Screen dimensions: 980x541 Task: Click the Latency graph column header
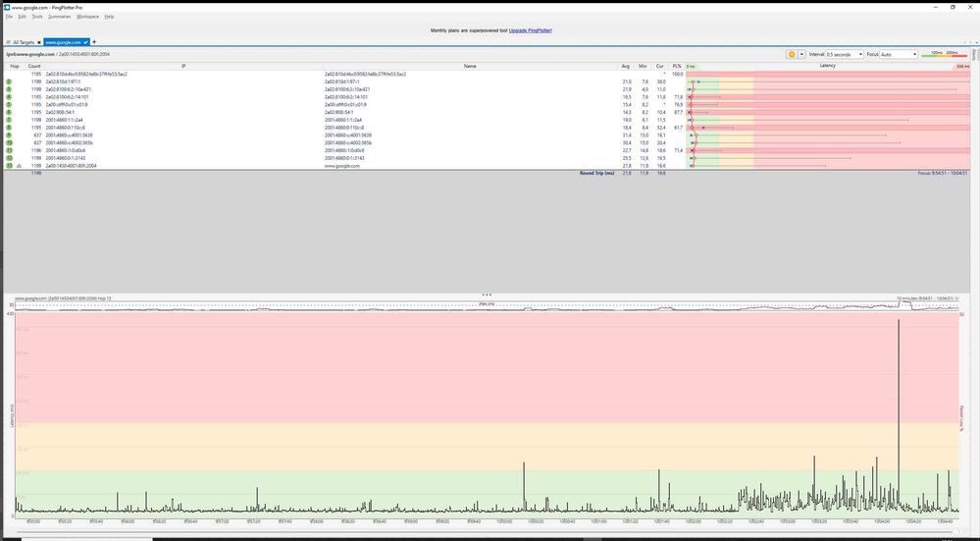(x=828, y=66)
